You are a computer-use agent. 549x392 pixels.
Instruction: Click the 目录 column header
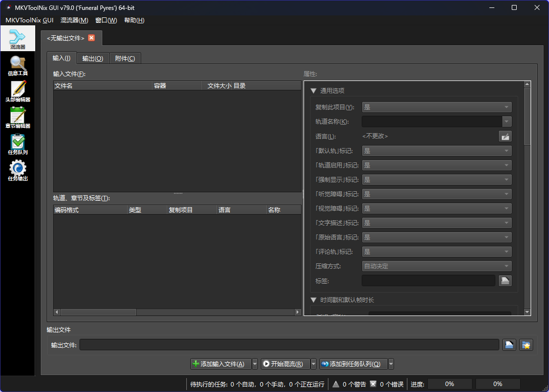[x=267, y=86]
